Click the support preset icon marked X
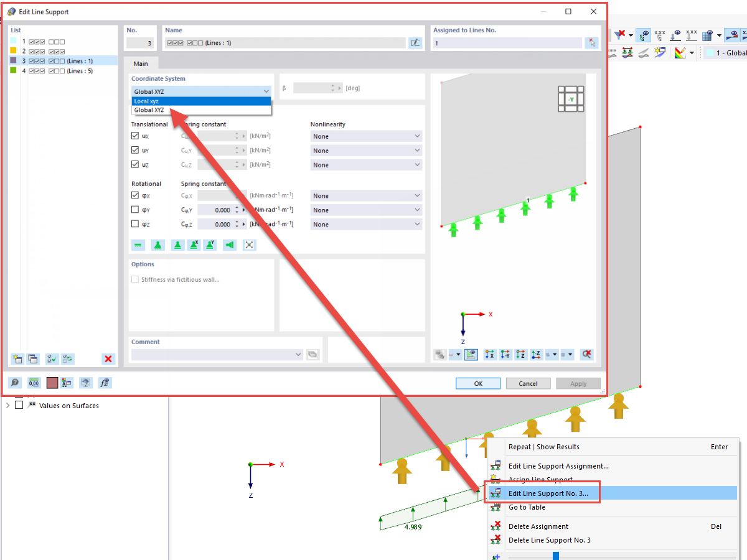This screenshot has height=560, width=747. pos(194,245)
